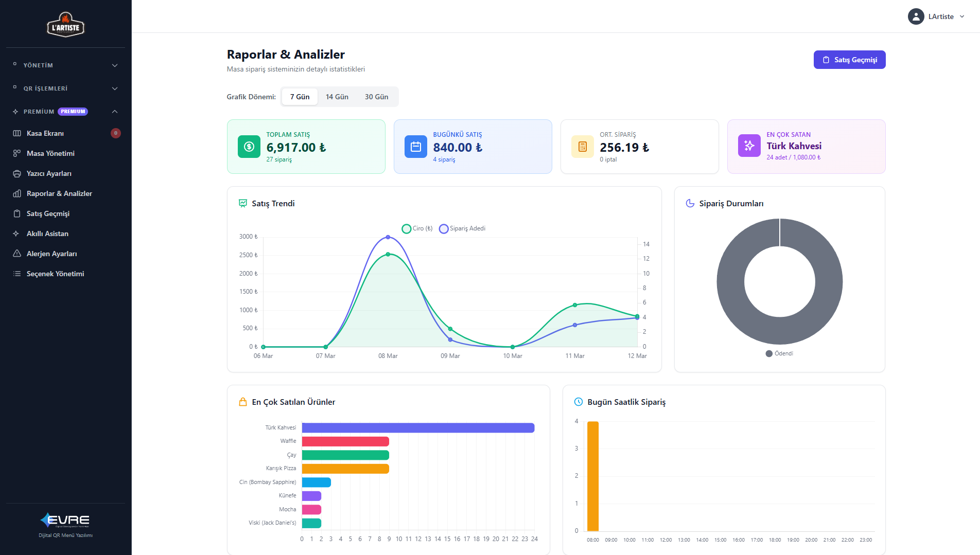Toggle Sipariş Adedi series in legend
980x555 pixels.
462,228
